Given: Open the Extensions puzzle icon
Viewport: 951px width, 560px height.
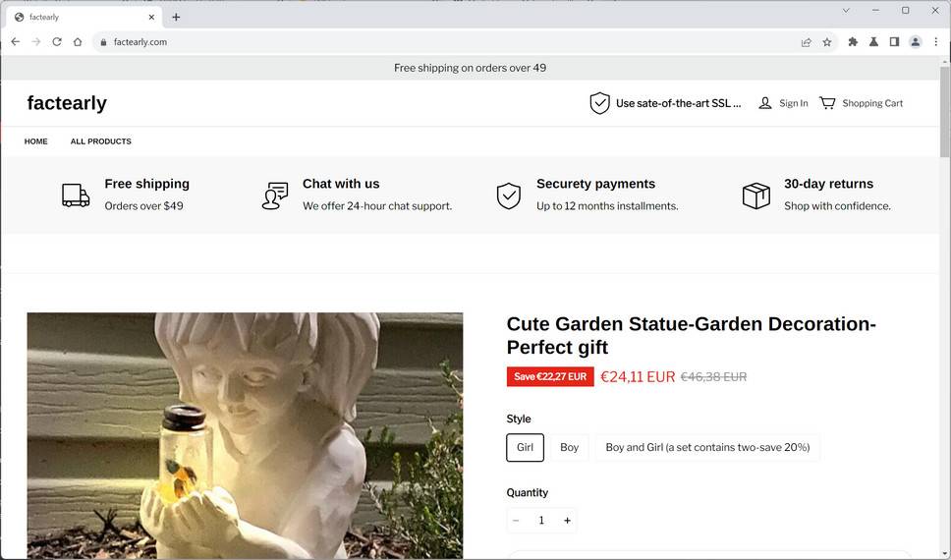Looking at the screenshot, I should coord(853,42).
